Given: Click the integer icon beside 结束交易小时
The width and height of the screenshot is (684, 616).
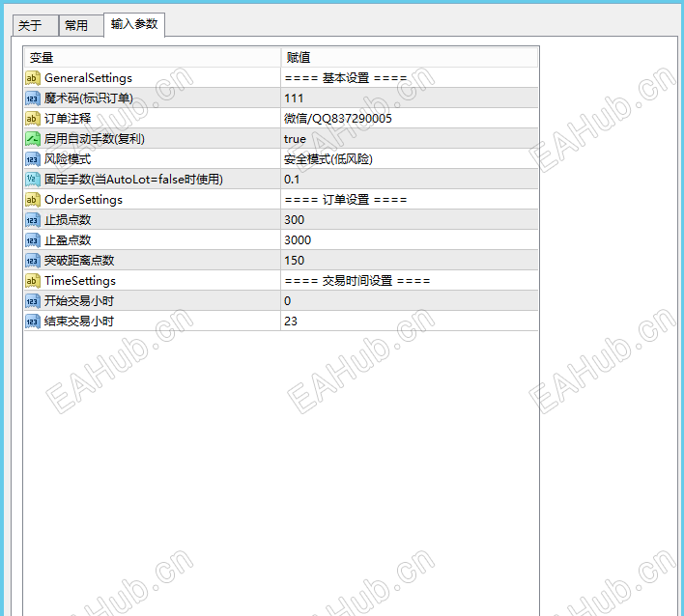Looking at the screenshot, I should coord(32,322).
